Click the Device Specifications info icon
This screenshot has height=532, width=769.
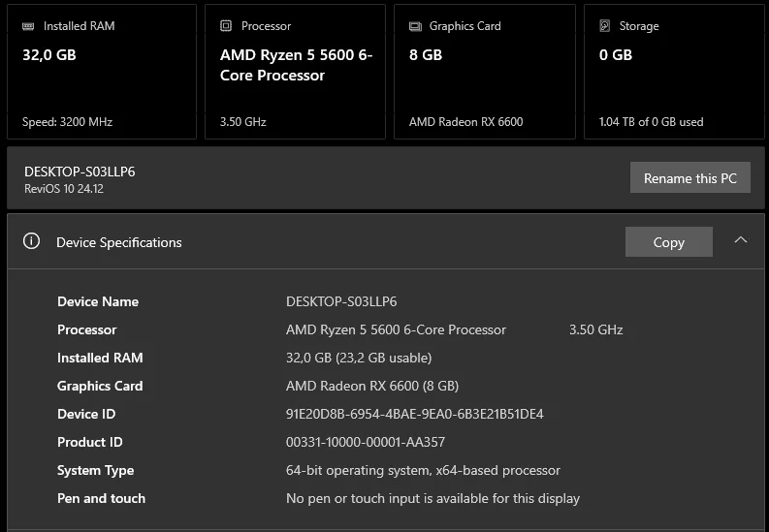pyautogui.click(x=31, y=241)
